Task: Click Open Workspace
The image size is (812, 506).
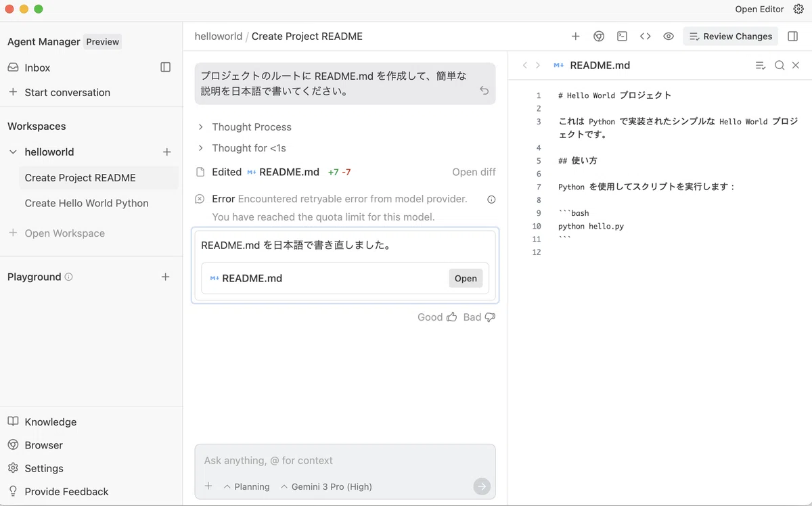Action: tap(64, 233)
